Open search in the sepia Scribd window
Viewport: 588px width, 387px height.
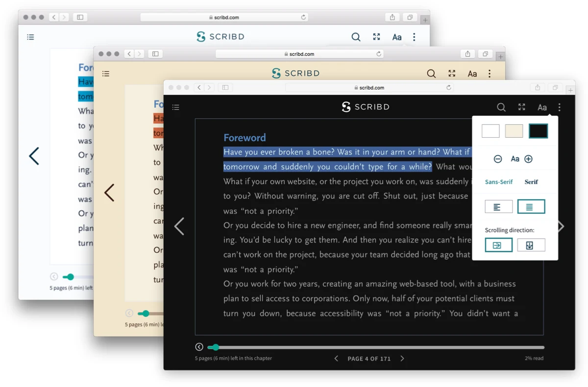[x=431, y=73]
